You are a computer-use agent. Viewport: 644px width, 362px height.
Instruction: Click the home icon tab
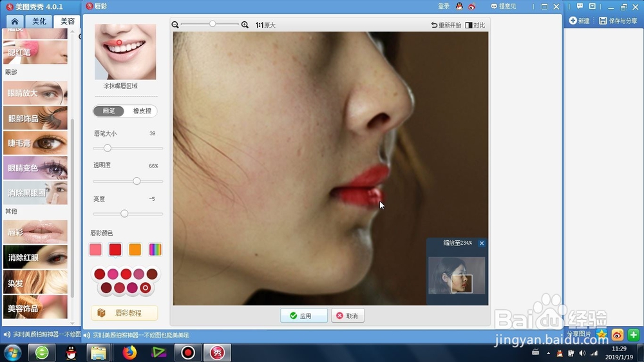[x=15, y=21]
